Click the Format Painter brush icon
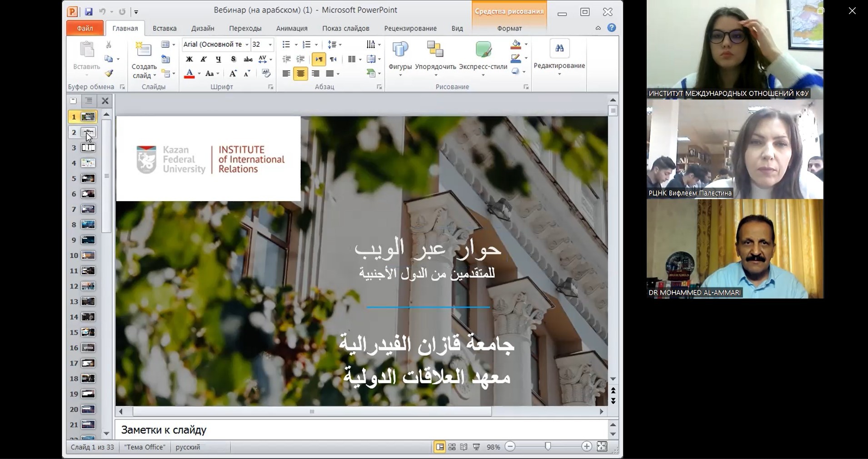The width and height of the screenshot is (868, 459). [109, 73]
